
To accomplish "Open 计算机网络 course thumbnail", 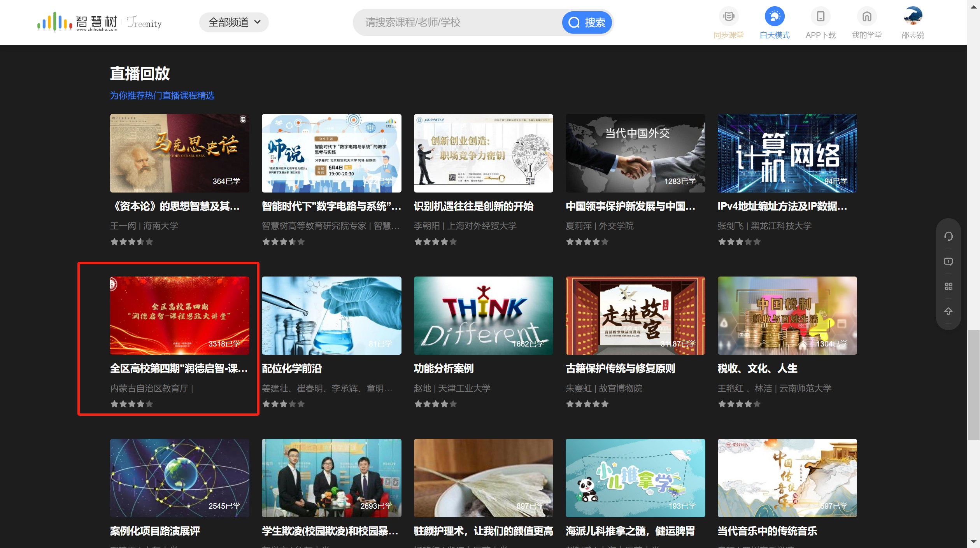I will [787, 153].
